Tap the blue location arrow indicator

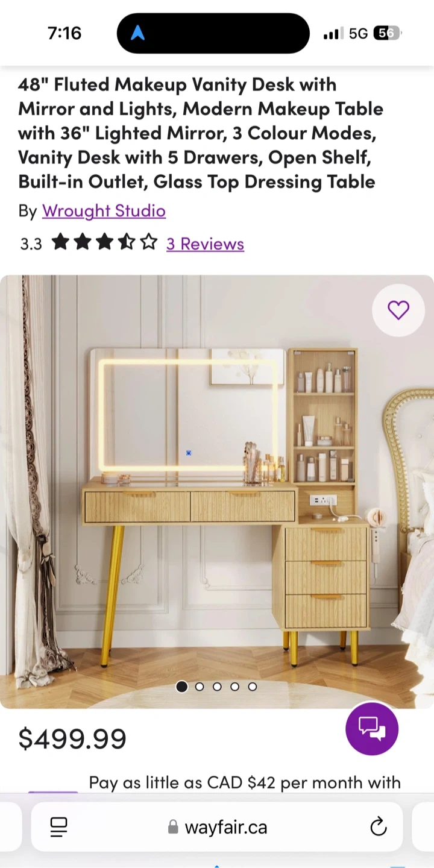coord(137,33)
